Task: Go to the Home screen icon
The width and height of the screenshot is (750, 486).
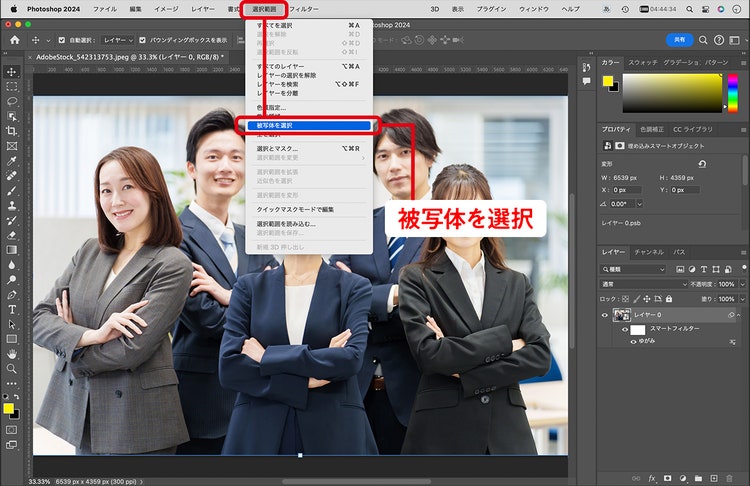Action: [15, 40]
